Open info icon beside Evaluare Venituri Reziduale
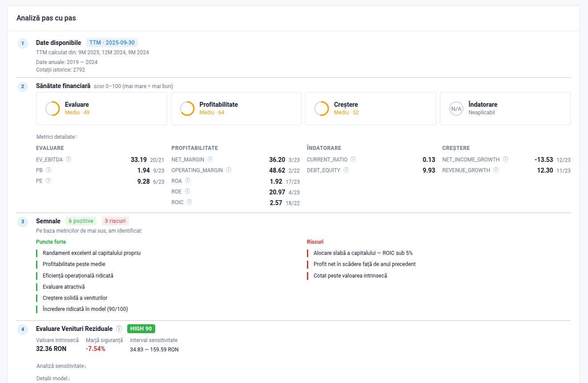 [x=119, y=329]
